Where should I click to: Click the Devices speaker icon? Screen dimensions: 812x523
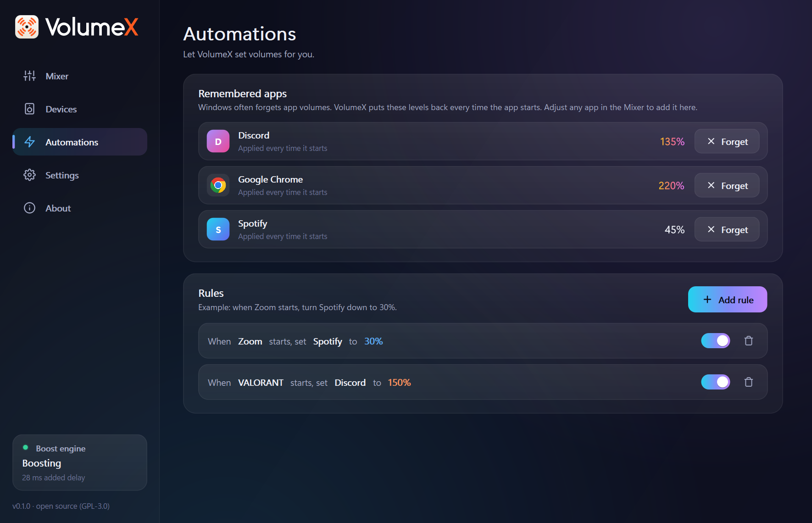[29, 109]
